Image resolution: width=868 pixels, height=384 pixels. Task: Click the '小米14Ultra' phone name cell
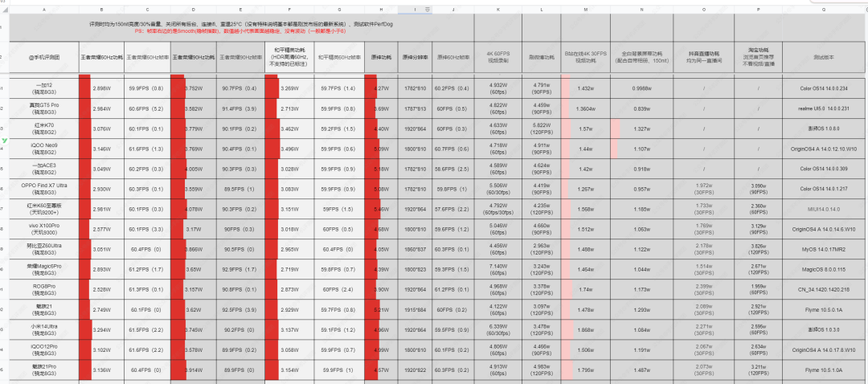[x=44, y=330]
